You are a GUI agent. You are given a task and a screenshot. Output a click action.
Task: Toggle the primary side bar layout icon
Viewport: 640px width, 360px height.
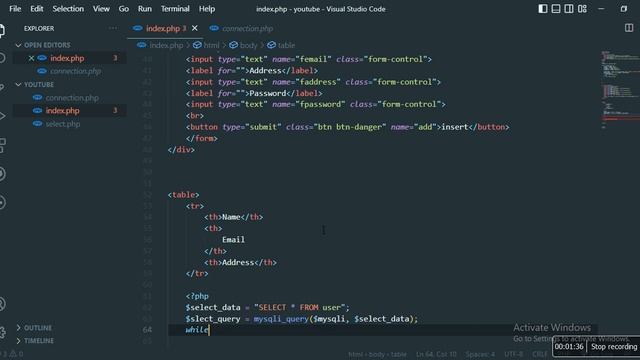tap(542, 9)
